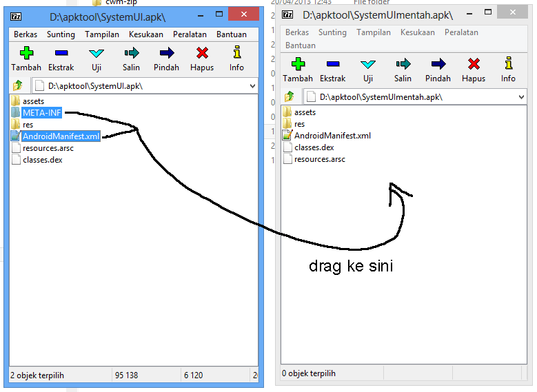Click '0 objek terpilih' status text
The width and height of the screenshot is (537, 392).
tap(309, 373)
